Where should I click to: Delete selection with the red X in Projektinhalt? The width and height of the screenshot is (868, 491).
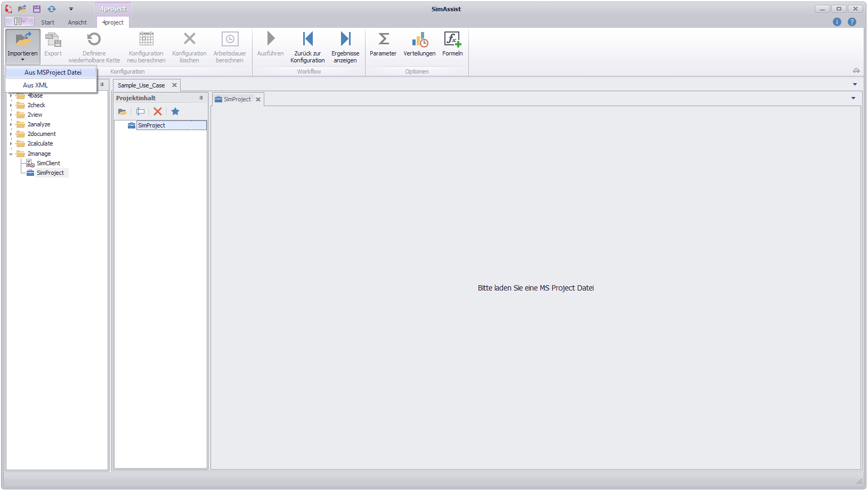click(158, 111)
